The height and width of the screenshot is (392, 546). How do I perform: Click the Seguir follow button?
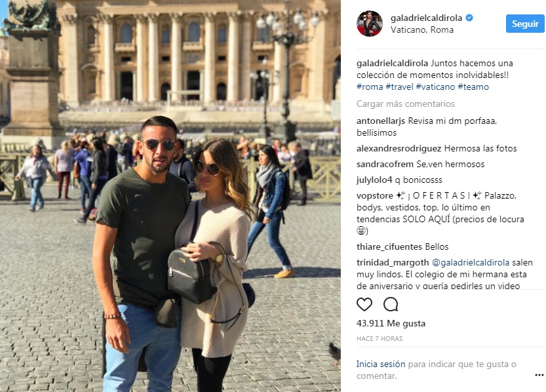pos(525,24)
